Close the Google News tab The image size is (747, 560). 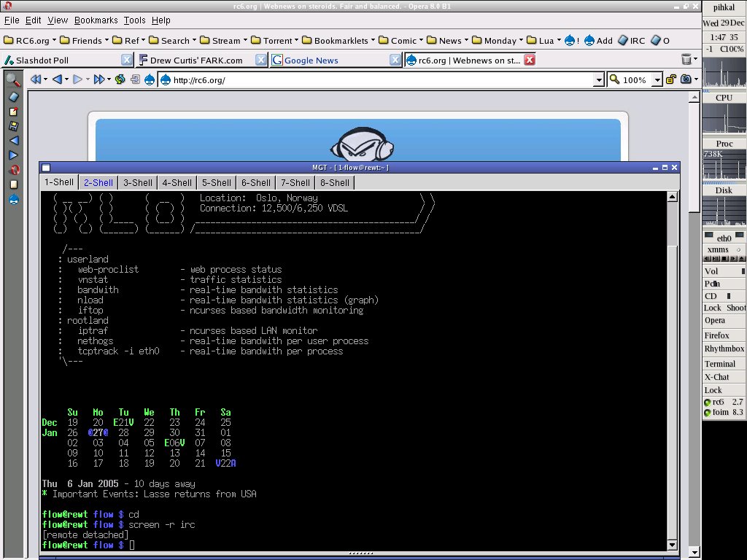395,60
